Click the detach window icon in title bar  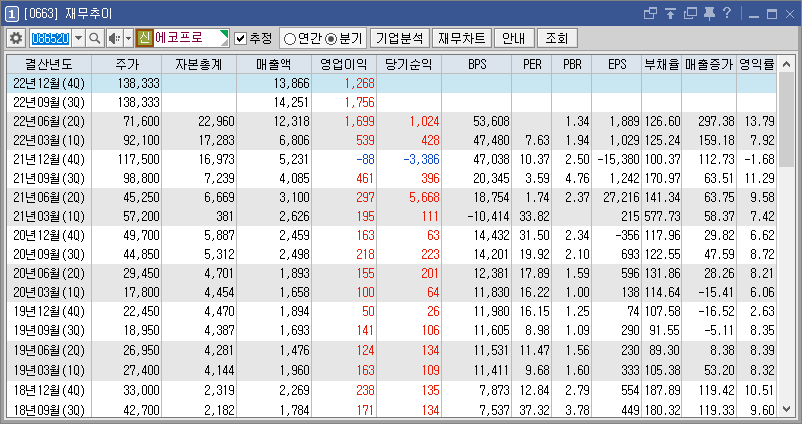[650, 14]
